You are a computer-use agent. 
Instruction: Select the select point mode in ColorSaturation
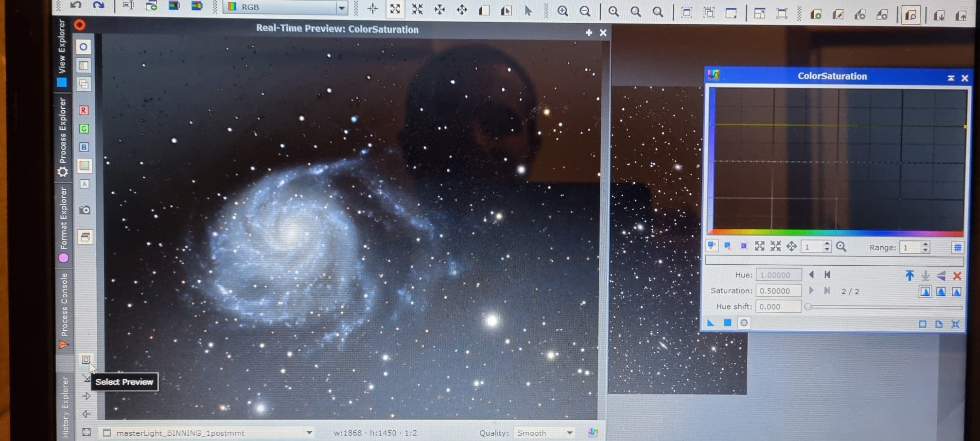tap(728, 246)
